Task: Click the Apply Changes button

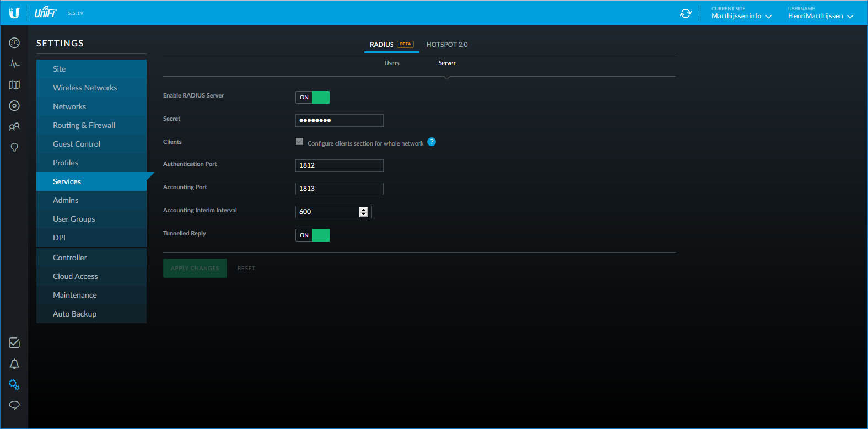Action: [x=195, y=269]
